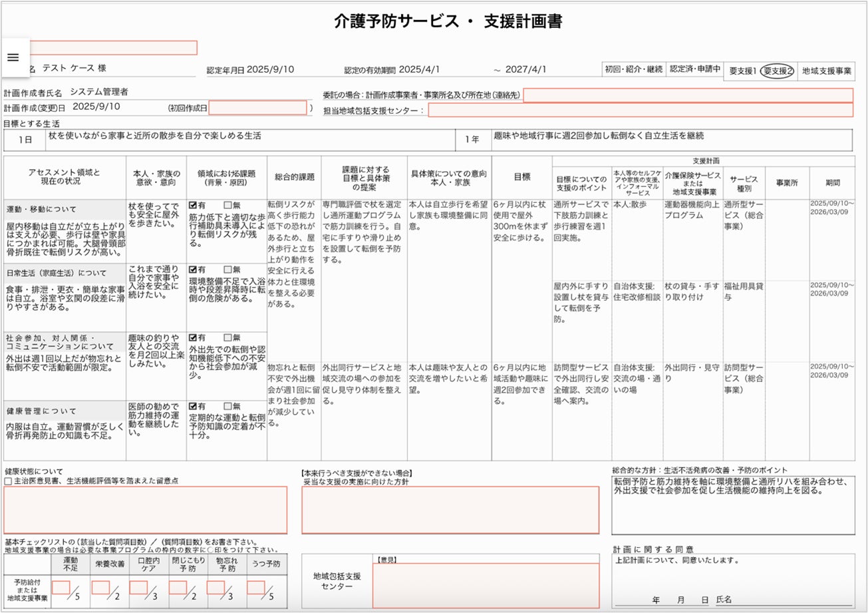
Task: Click the 訪問型サービス（総合事業） cell
Action: tap(744, 378)
